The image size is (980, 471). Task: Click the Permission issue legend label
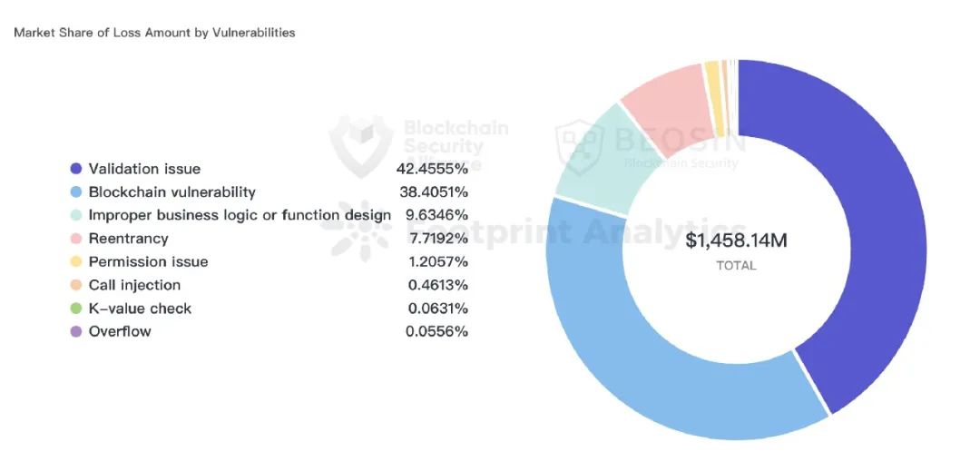[148, 261]
